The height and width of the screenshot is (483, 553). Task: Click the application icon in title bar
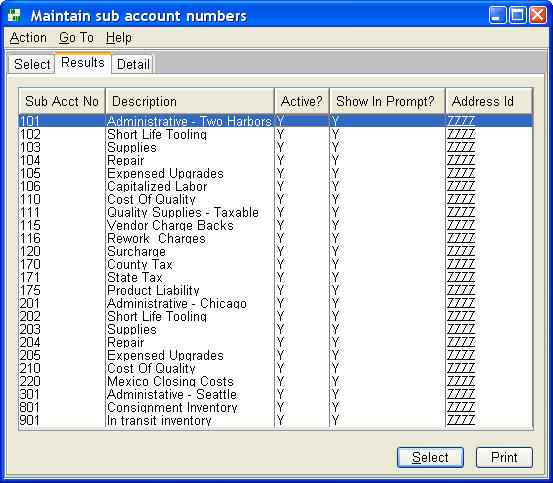14,16
